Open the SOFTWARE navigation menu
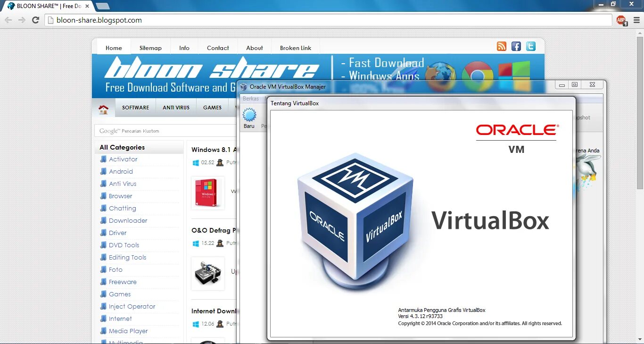This screenshot has height=344, width=644. (x=135, y=108)
